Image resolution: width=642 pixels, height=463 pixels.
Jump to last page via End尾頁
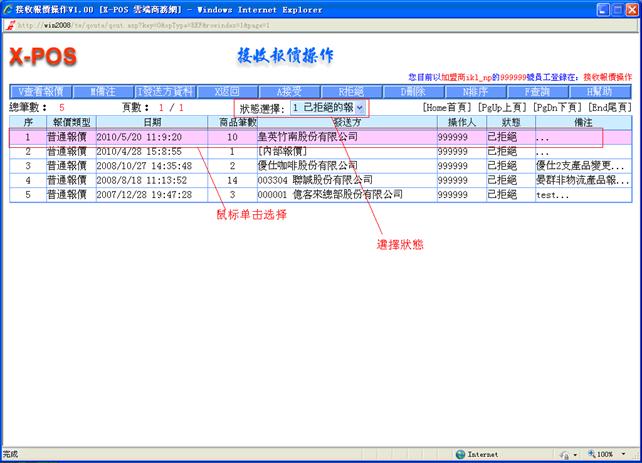[610, 107]
